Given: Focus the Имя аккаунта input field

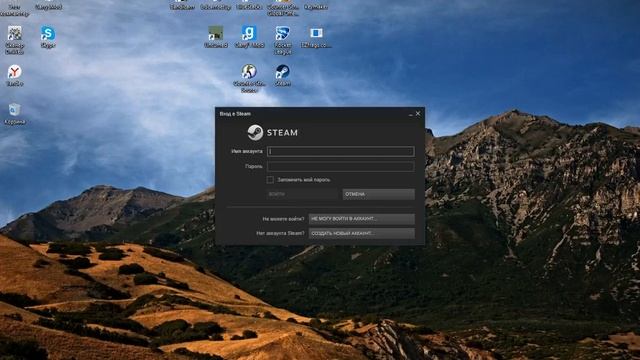Looking at the screenshot, I should click(x=340, y=151).
